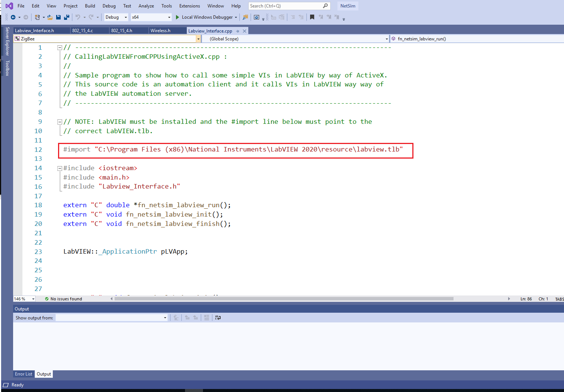Switch to the Error List tab

click(x=24, y=374)
